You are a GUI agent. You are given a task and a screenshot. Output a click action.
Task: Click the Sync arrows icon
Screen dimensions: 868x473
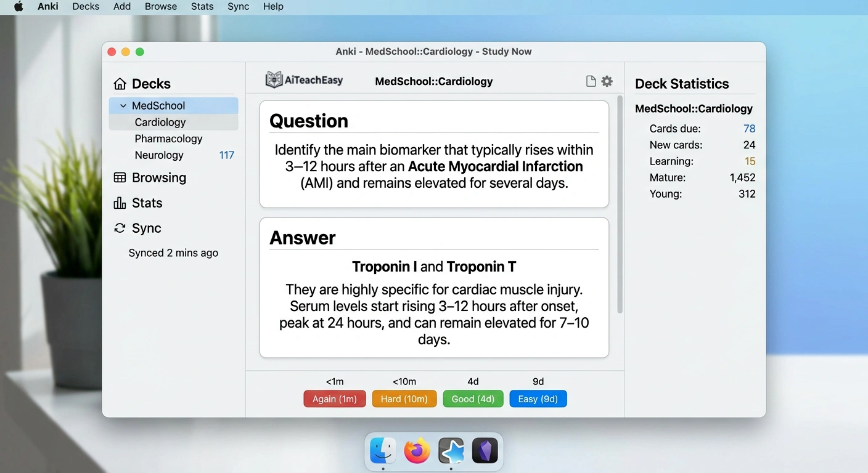[120, 228]
